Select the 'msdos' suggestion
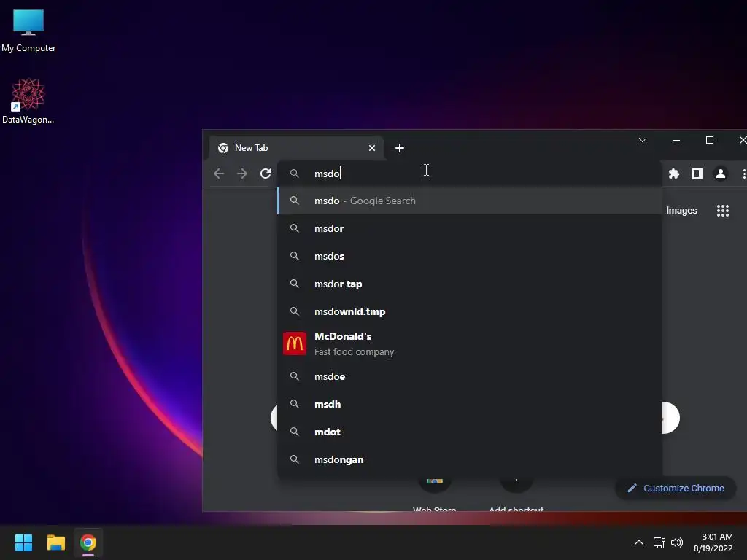This screenshot has height=560, width=747. pos(470,256)
